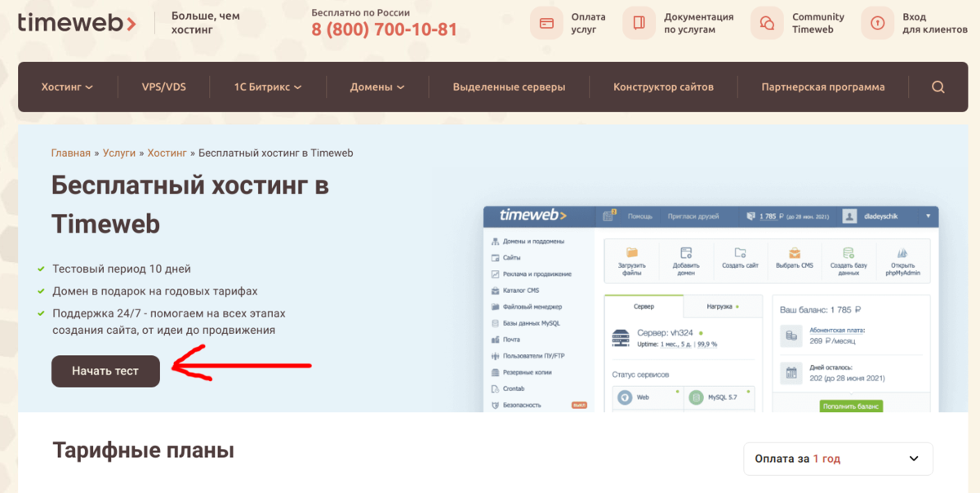The width and height of the screenshot is (980, 493).
Task: Switch to the Нагрузка tab in the preview
Action: pos(723,306)
